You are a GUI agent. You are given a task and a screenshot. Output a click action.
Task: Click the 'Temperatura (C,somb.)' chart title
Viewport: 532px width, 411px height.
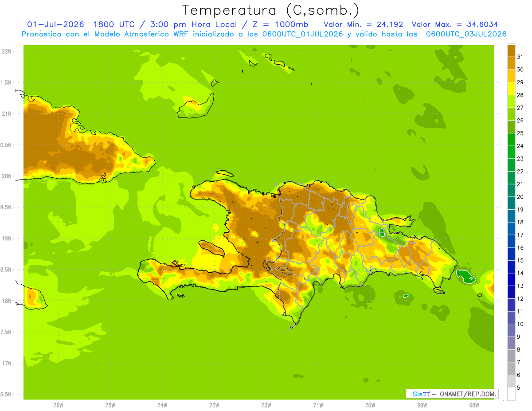tap(270, 10)
